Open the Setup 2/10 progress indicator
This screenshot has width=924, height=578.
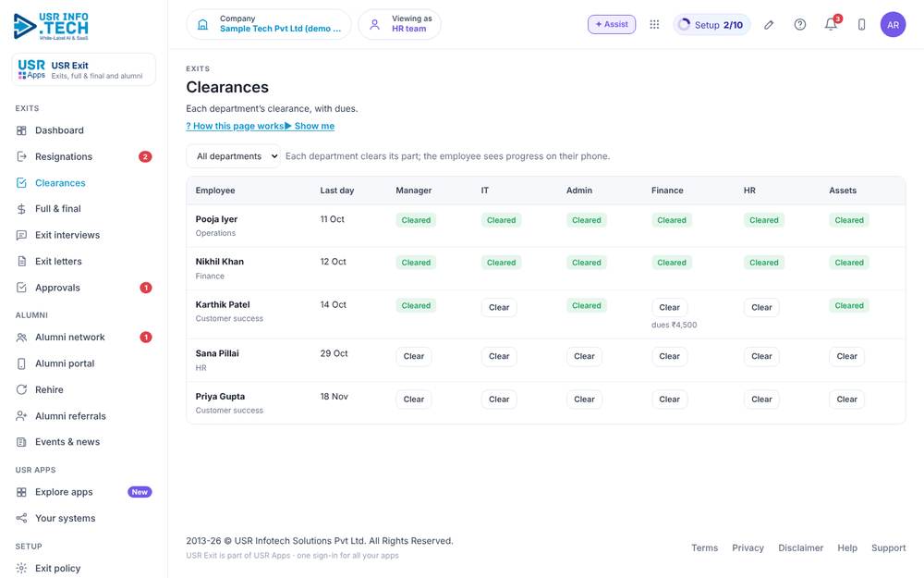click(x=711, y=25)
